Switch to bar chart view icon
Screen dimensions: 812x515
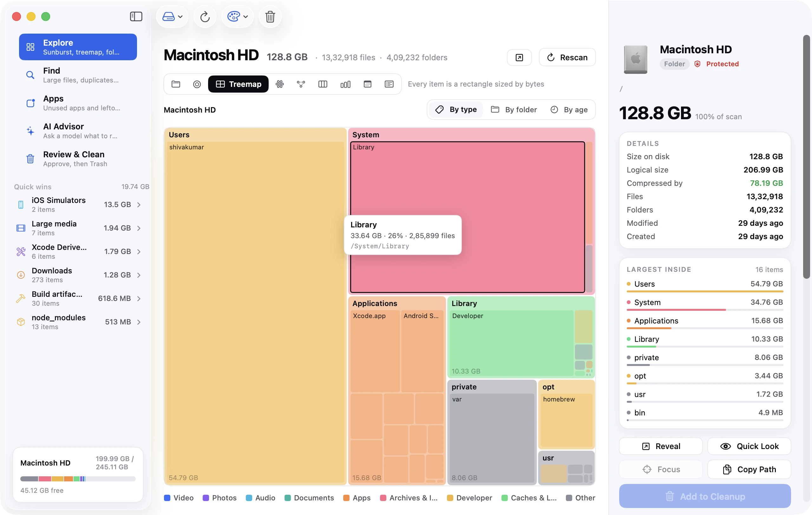(x=345, y=84)
